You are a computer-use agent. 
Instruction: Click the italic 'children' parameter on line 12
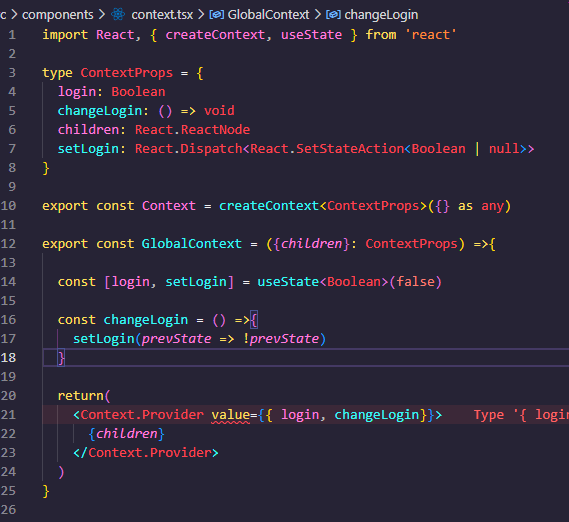pos(311,244)
